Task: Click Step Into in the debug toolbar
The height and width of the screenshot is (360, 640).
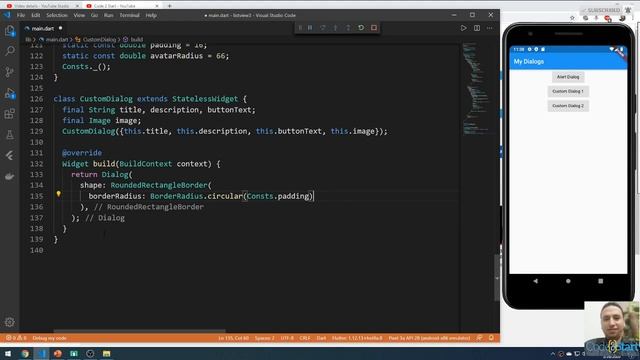Action: (x=336, y=28)
